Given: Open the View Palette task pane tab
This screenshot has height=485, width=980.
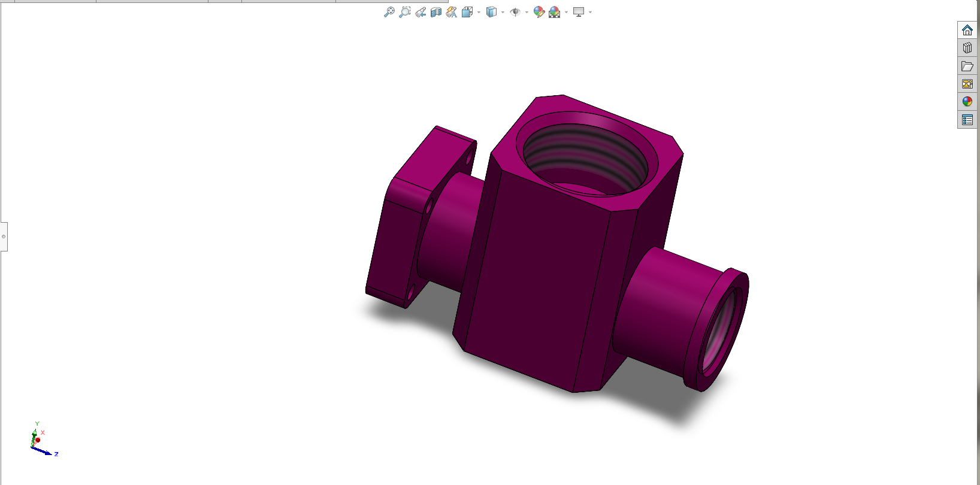Looking at the screenshot, I should coord(967,84).
